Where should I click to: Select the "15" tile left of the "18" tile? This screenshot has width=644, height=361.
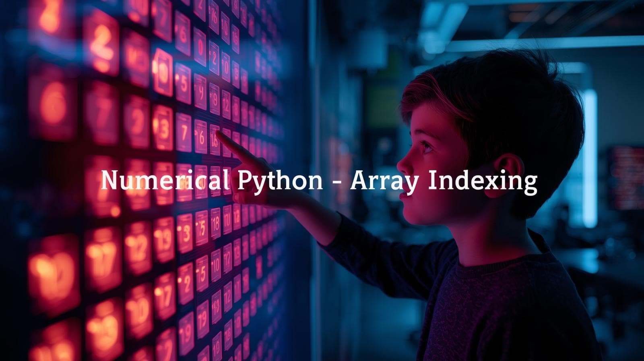coord(201,228)
